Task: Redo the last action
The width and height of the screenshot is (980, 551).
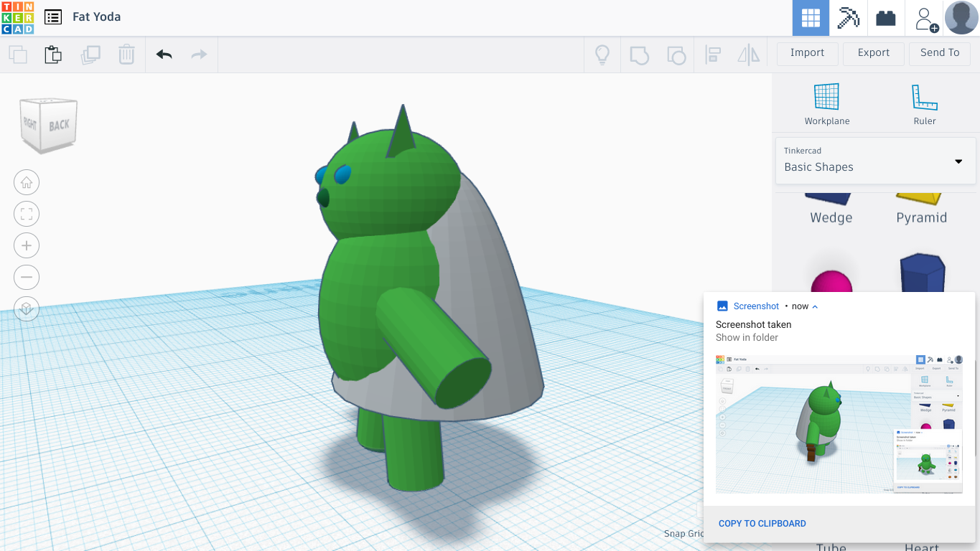Action: [199, 55]
